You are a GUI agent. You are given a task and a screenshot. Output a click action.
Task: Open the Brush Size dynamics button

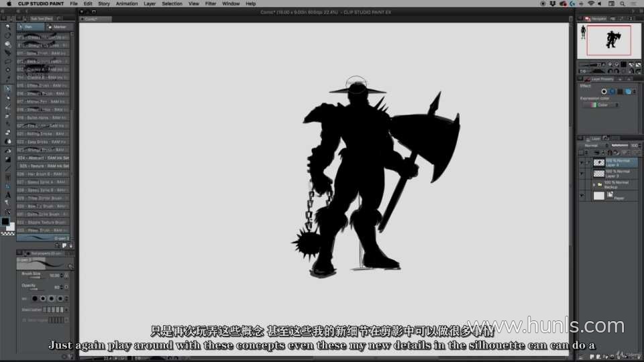click(x=67, y=276)
